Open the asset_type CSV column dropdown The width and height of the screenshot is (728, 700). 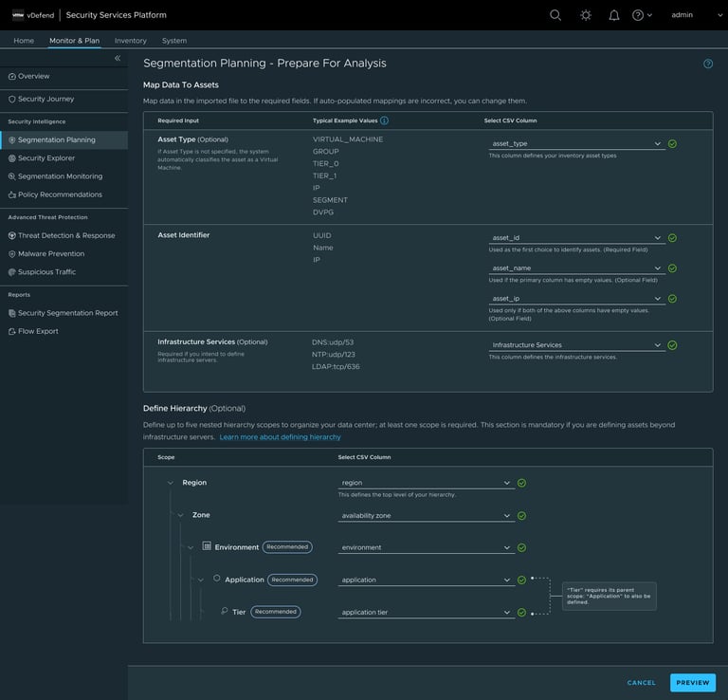576,144
